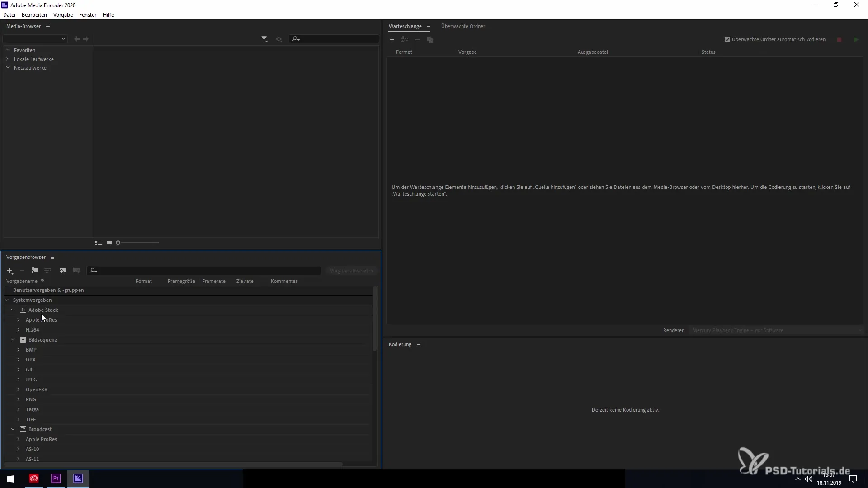The image size is (868, 488).
Task: Click the remove minus icon in queue
Action: click(x=417, y=40)
